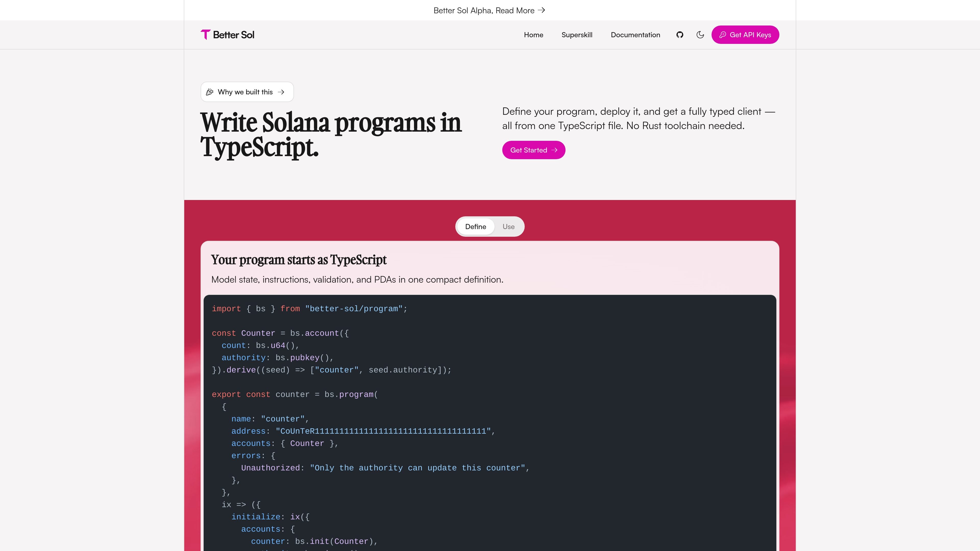The width and height of the screenshot is (980, 551).
Task: Select the Define tab
Action: click(x=475, y=227)
